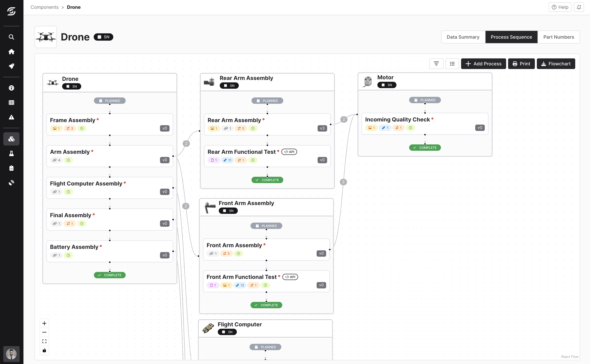Open search from the sidebar magnifier icon
590x364 pixels.
click(x=11, y=37)
